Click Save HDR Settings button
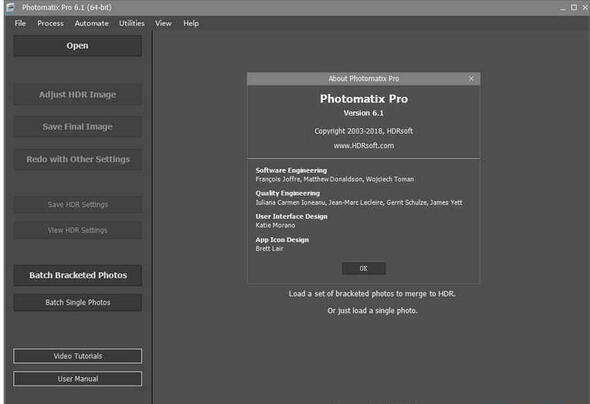 [78, 204]
